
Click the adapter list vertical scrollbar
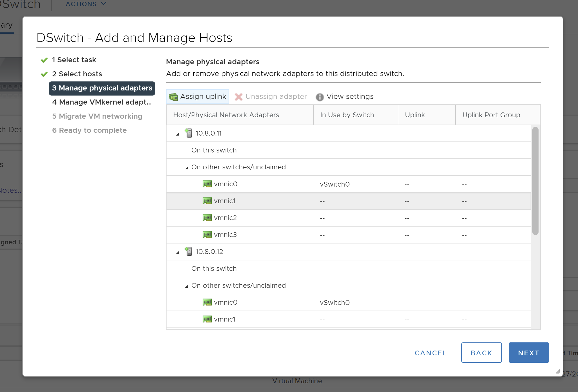click(535, 181)
